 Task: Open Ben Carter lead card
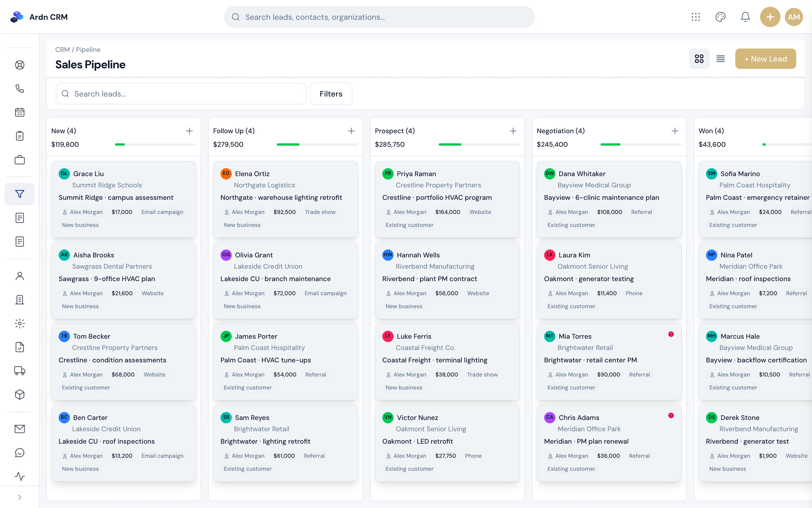(x=123, y=443)
